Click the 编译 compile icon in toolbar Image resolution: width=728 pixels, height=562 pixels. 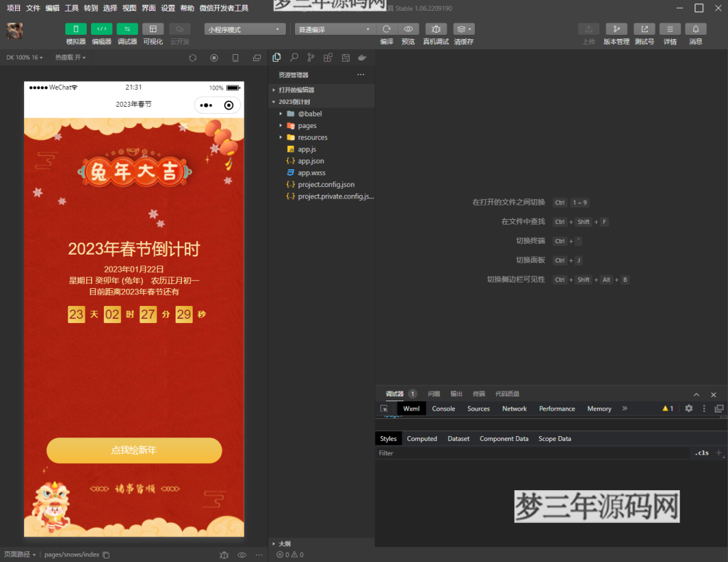point(386,30)
